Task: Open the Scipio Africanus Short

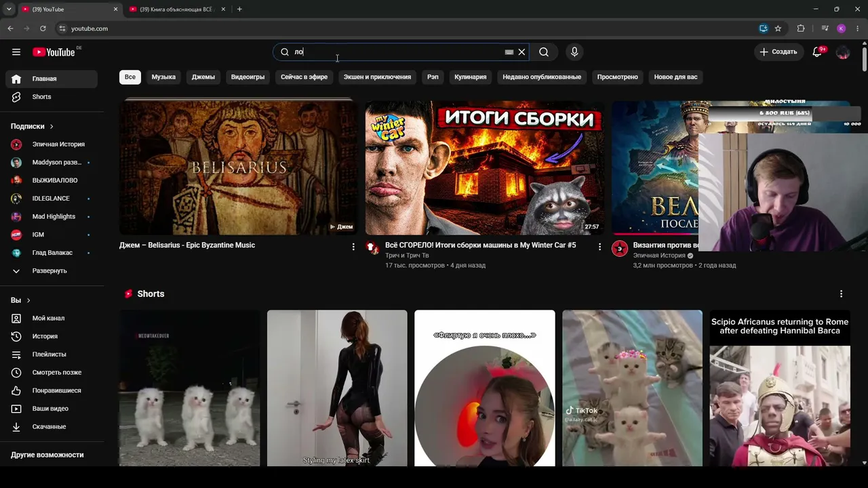Action: tap(780, 388)
